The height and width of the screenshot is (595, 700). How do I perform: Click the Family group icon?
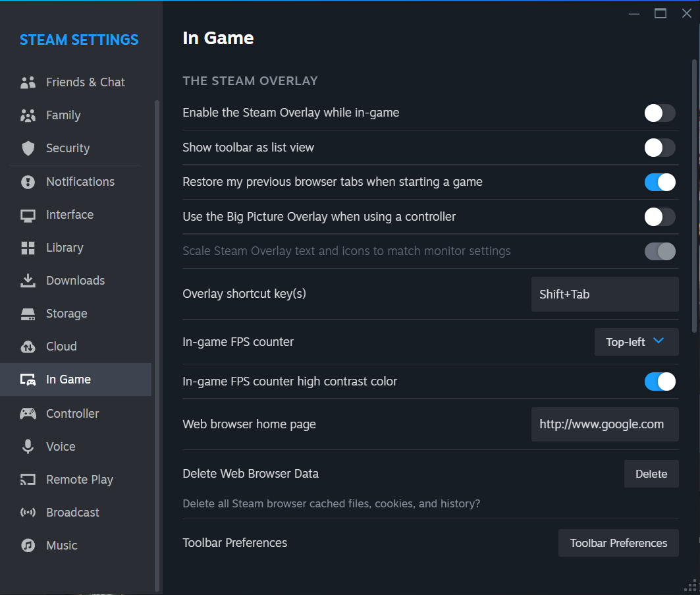coord(28,115)
